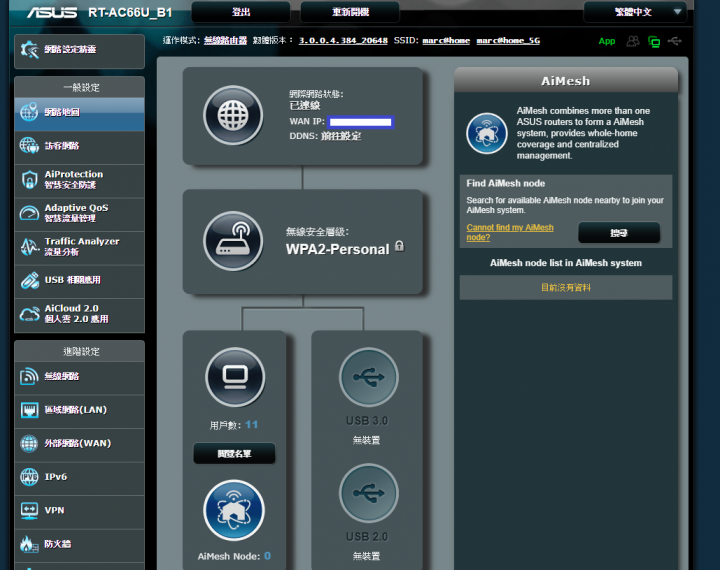Open firmware version 3.0.0.4.384_20648 link
Screen dimensions: 720x570
(x=343, y=40)
